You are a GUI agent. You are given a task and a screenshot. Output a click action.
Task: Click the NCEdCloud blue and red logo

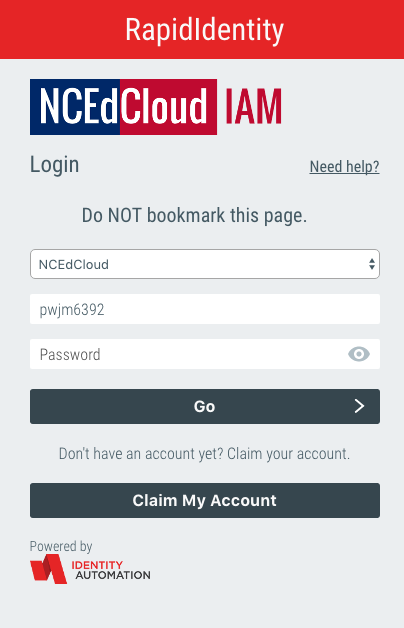123,107
